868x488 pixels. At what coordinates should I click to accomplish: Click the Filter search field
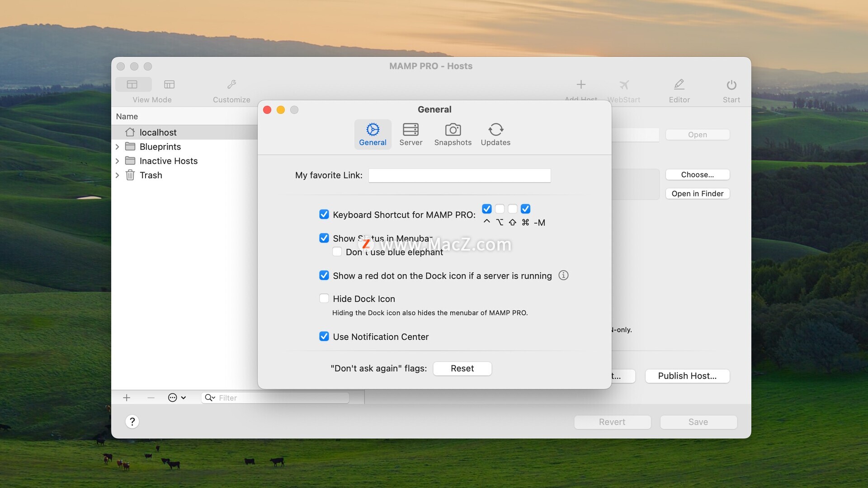coord(275,398)
